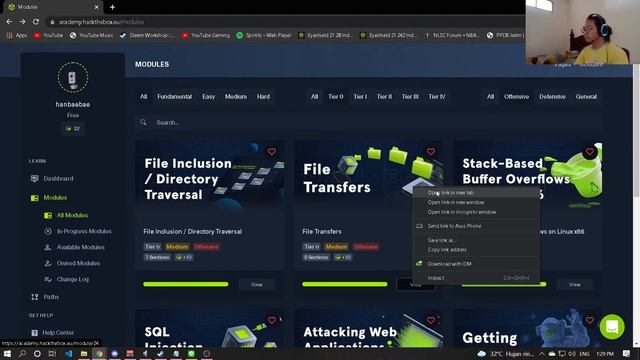The image size is (640, 360).
Task: Click the browser address bar
Action: pyautogui.click(x=286, y=22)
